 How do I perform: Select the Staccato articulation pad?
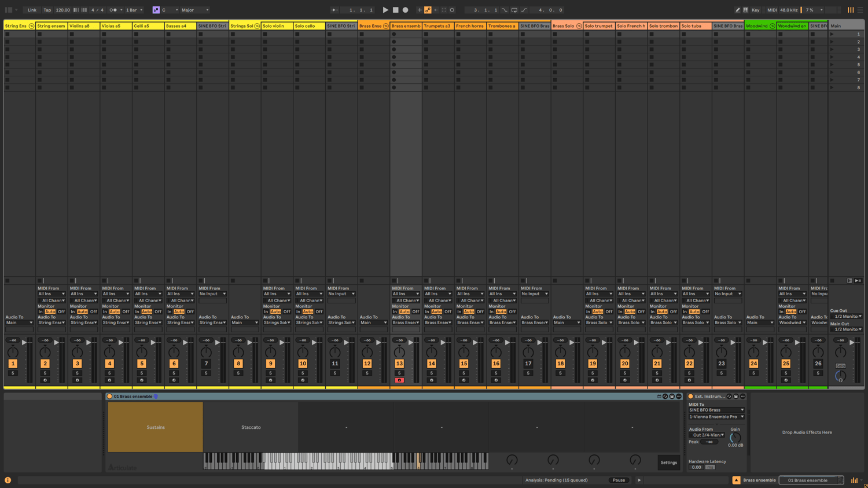[251, 427]
